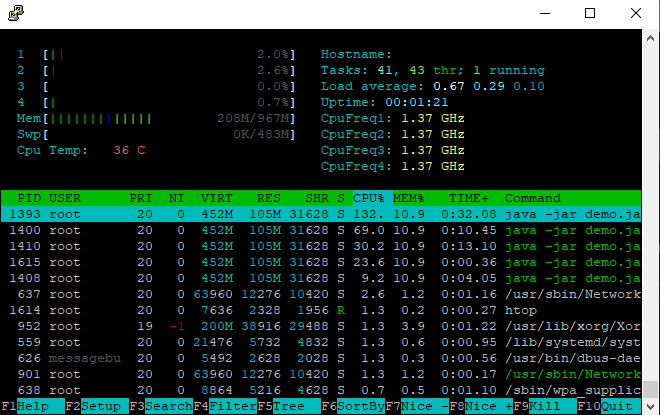The image size is (661, 415).
Task: Sort by the Command column header
Action: click(x=533, y=198)
